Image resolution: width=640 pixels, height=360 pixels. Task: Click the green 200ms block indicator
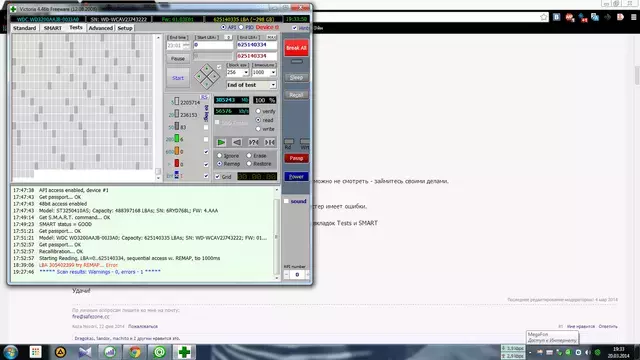(x=177, y=139)
